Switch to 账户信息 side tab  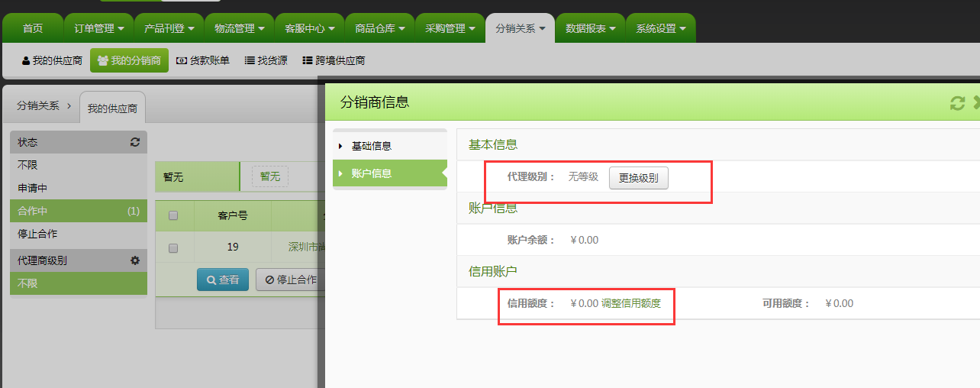coord(390,173)
